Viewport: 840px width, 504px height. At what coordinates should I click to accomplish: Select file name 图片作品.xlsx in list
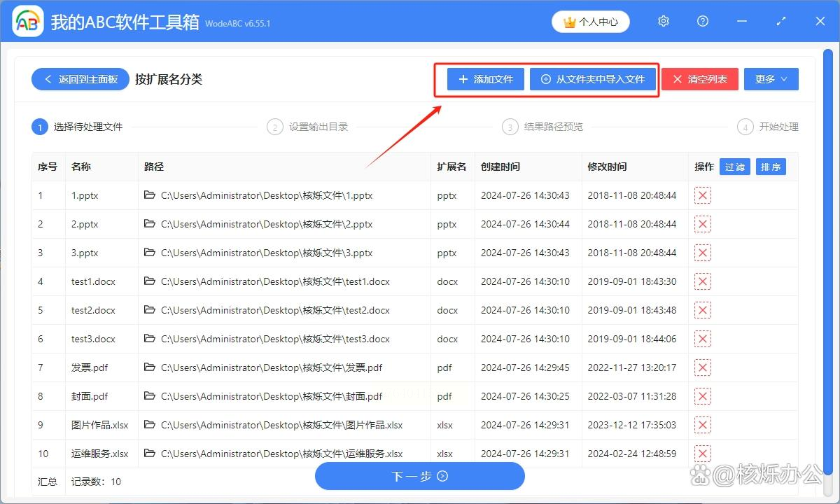[x=100, y=425]
